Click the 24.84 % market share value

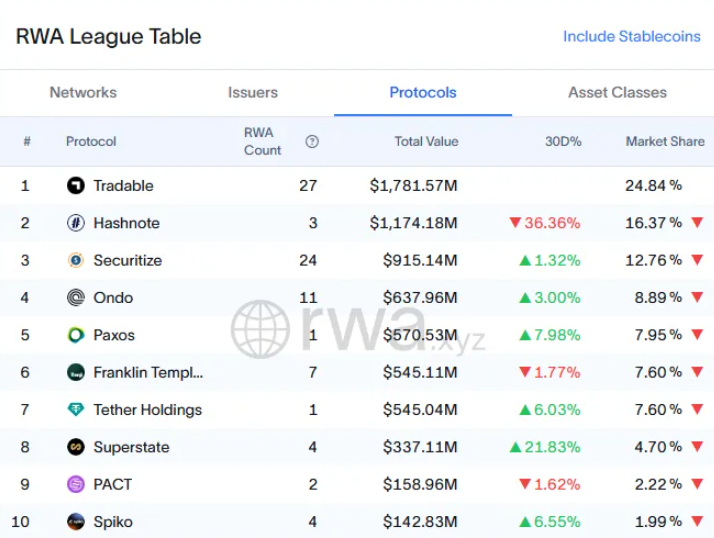[653, 185]
